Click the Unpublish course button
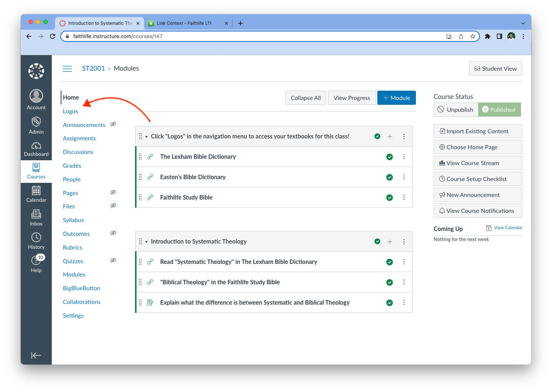 coord(456,110)
